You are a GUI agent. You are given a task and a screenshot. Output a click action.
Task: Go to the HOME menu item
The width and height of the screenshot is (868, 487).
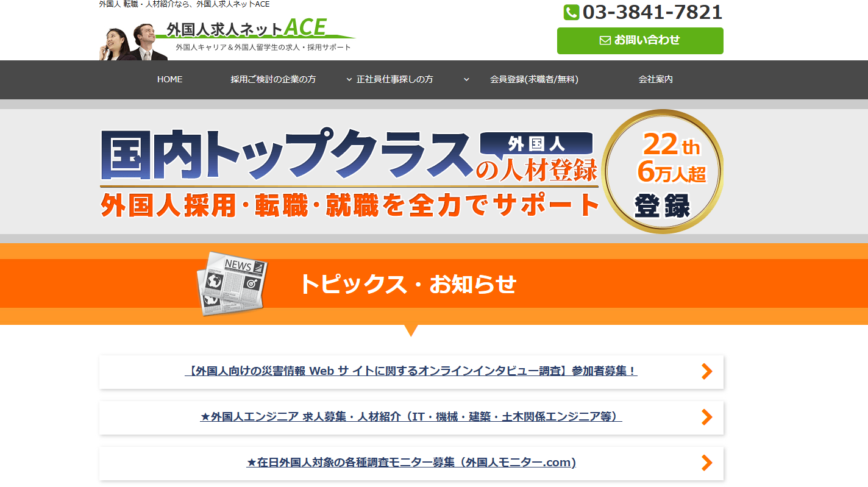tap(169, 79)
